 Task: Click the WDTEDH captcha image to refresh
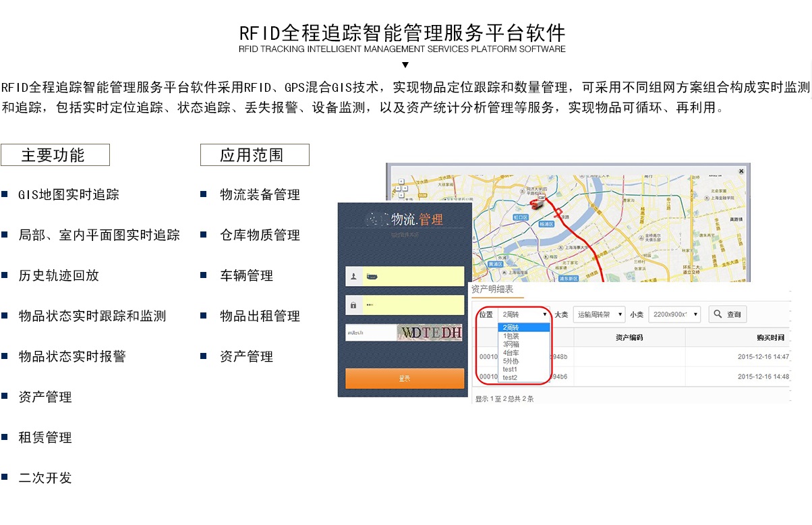point(430,333)
